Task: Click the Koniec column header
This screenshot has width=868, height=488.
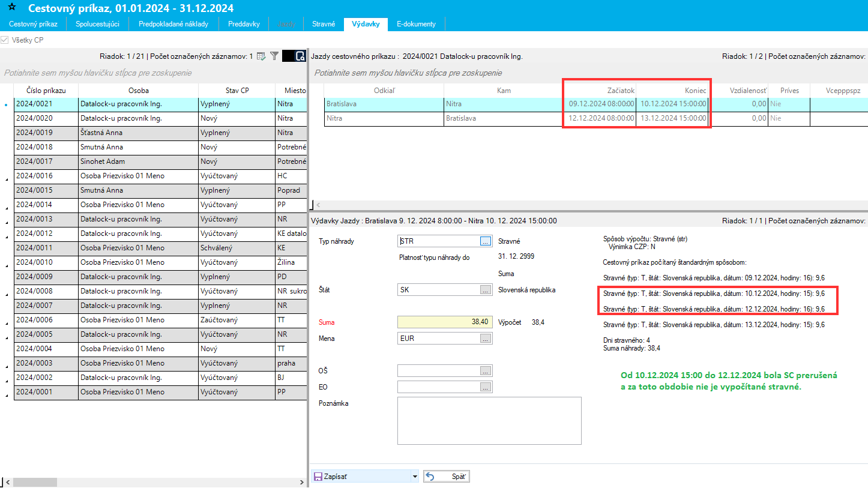Action: point(672,91)
